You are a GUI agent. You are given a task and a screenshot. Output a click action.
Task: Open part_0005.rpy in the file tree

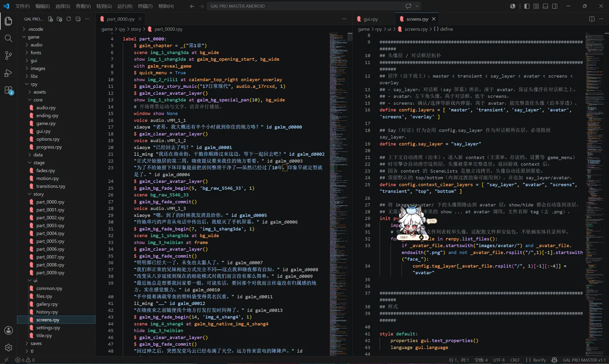pos(50,241)
